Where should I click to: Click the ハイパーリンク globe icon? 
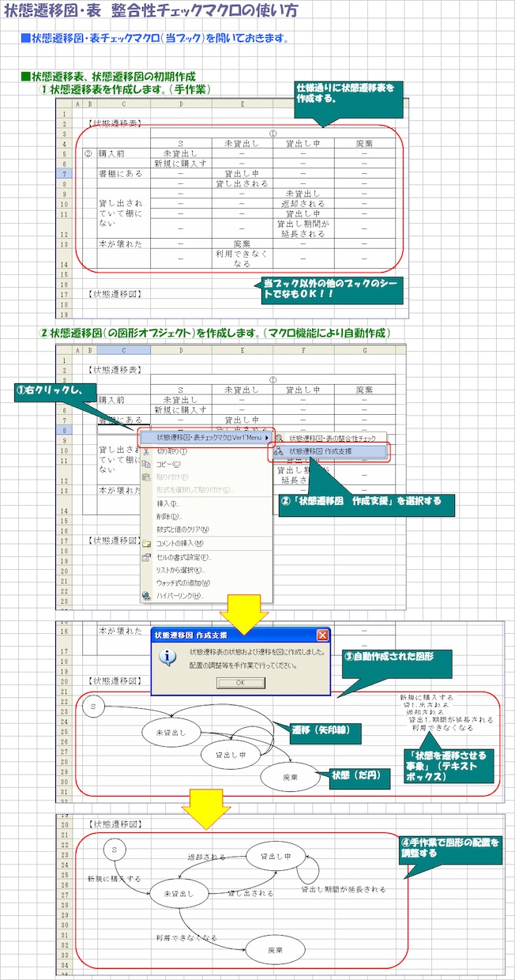pos(146,595)
